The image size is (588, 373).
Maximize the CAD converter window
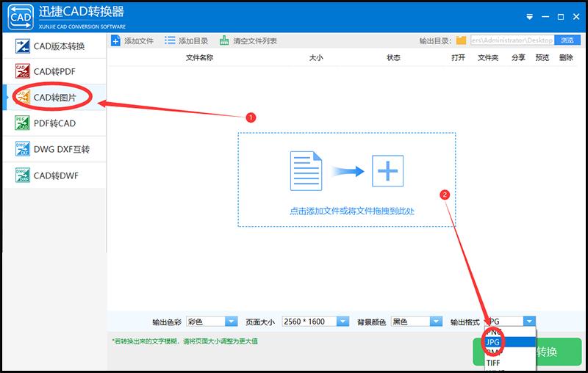tap(561, 17)
